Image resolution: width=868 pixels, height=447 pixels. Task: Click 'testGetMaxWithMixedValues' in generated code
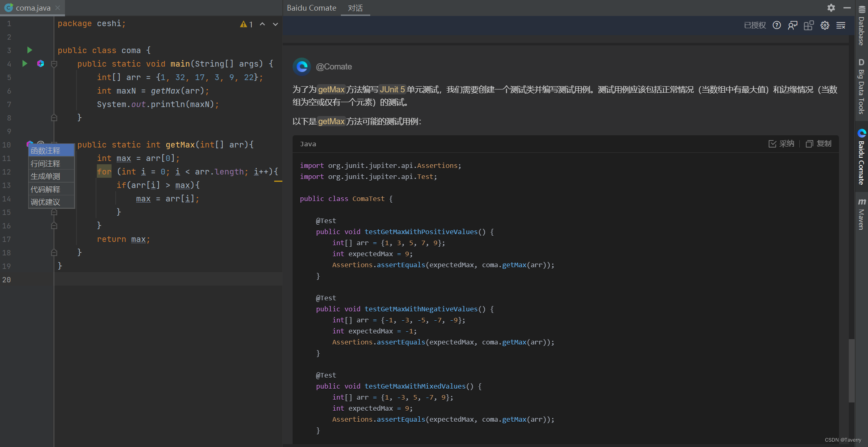415,386
